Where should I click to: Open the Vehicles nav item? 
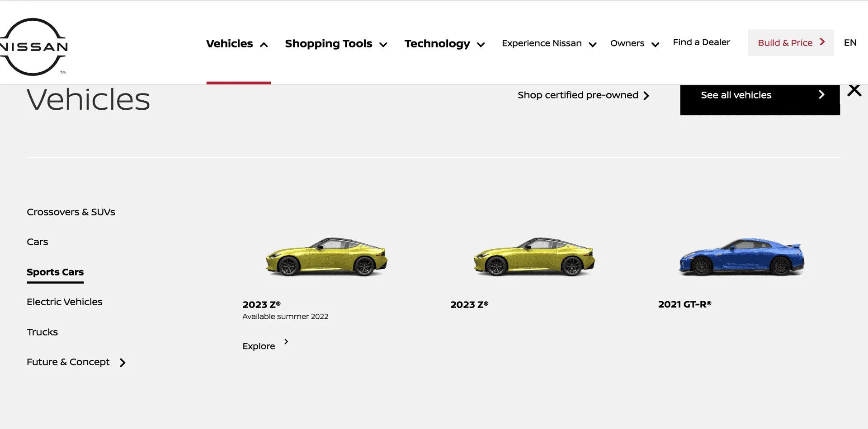coord(230,43)
